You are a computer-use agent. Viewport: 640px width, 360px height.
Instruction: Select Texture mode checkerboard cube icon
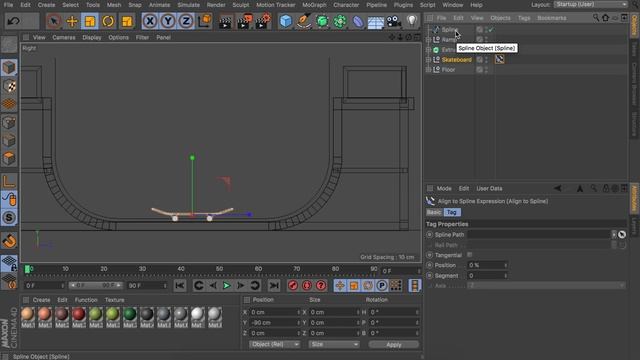[9, 86]
